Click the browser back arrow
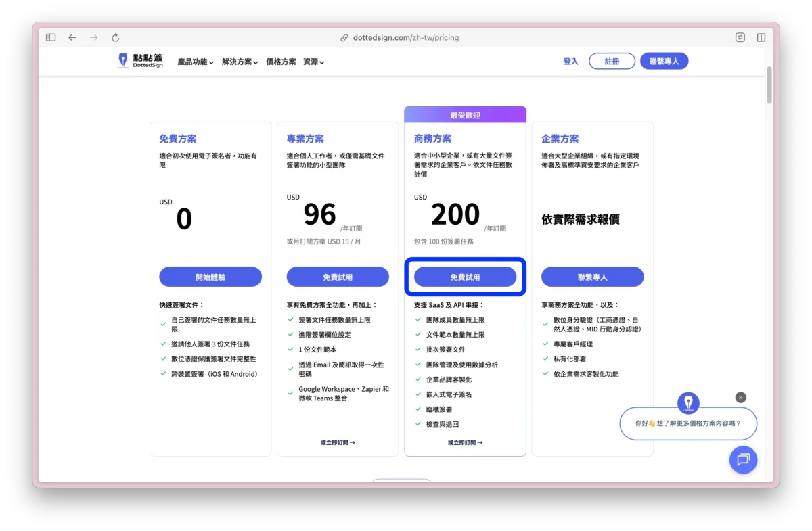Viewport: 812px width, 531px height. [x=72, y=37]
